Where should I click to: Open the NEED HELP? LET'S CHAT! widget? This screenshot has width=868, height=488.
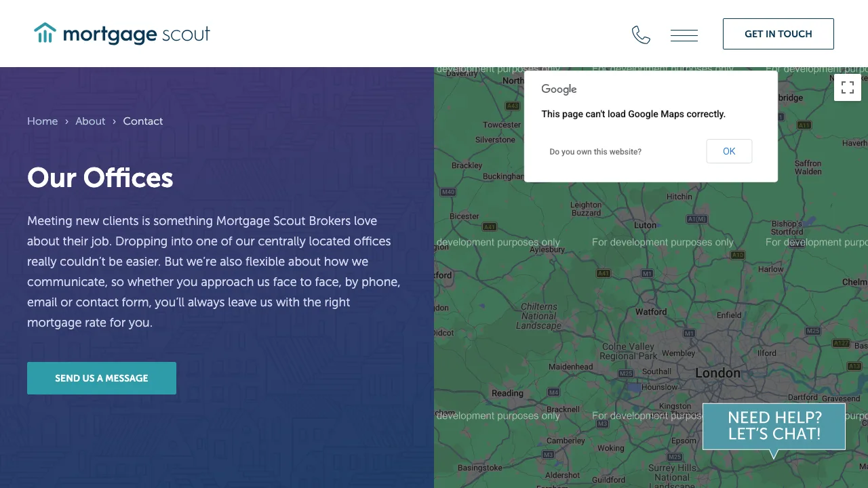pyautogui.click(x=774, y=426)
